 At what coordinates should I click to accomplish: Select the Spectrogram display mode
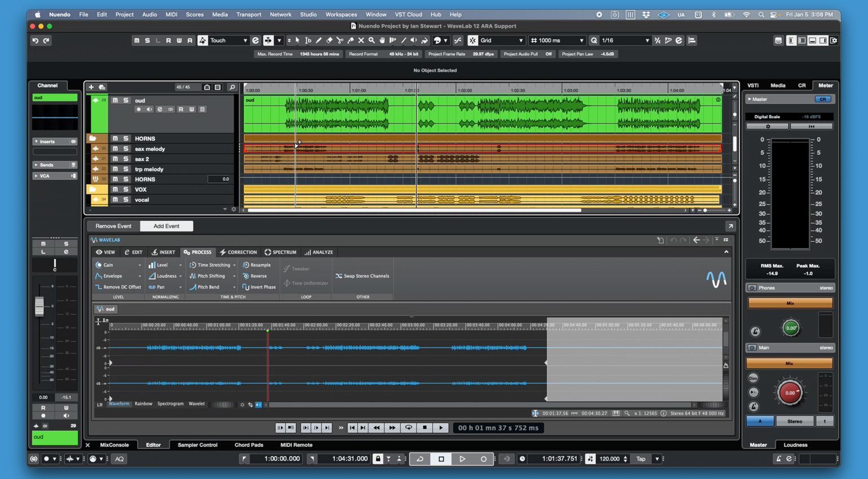[x=170, y=404]
